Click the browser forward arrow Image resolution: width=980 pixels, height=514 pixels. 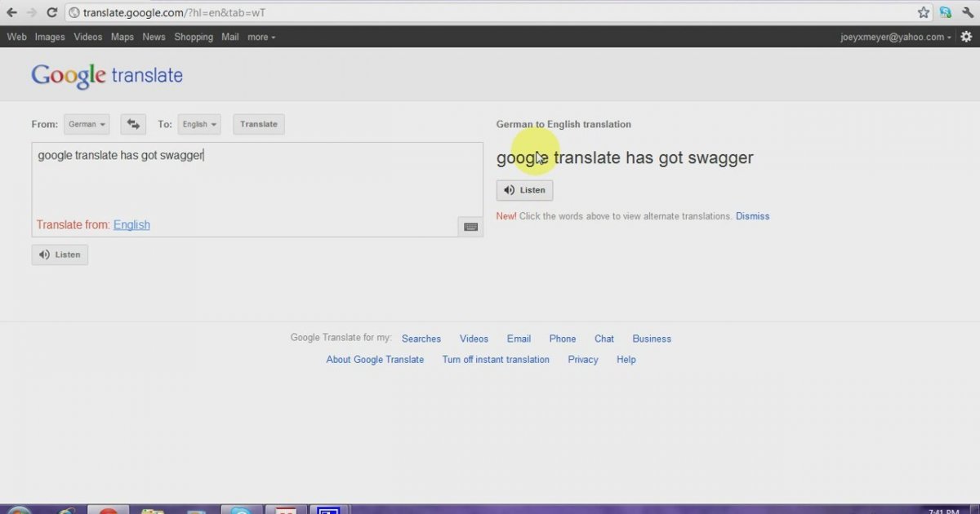[x=32, y=12]
